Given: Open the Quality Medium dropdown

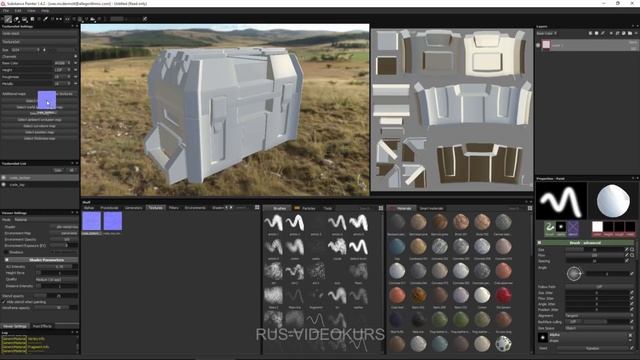Looking at the screenshot, I should [56, 280].
